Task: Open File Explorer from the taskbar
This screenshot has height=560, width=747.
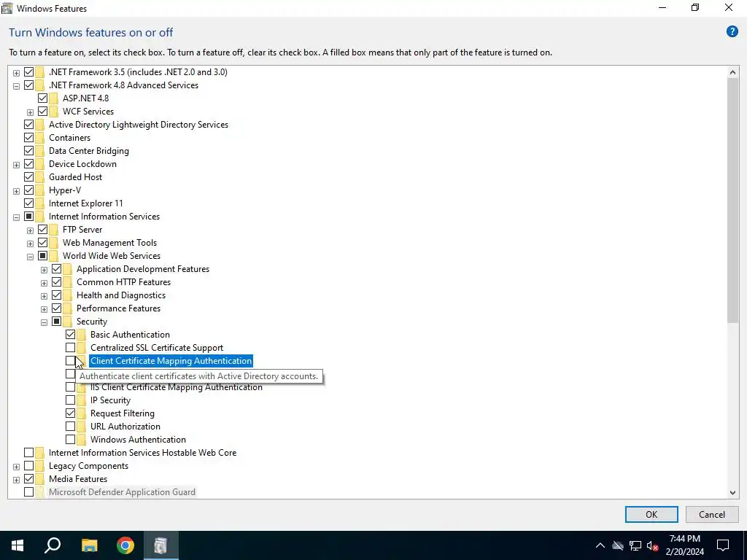Action: (89, 545)
